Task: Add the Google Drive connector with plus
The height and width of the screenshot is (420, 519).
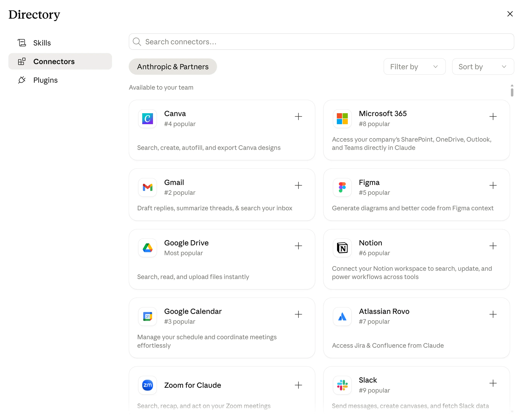Action: click(298, 246)
